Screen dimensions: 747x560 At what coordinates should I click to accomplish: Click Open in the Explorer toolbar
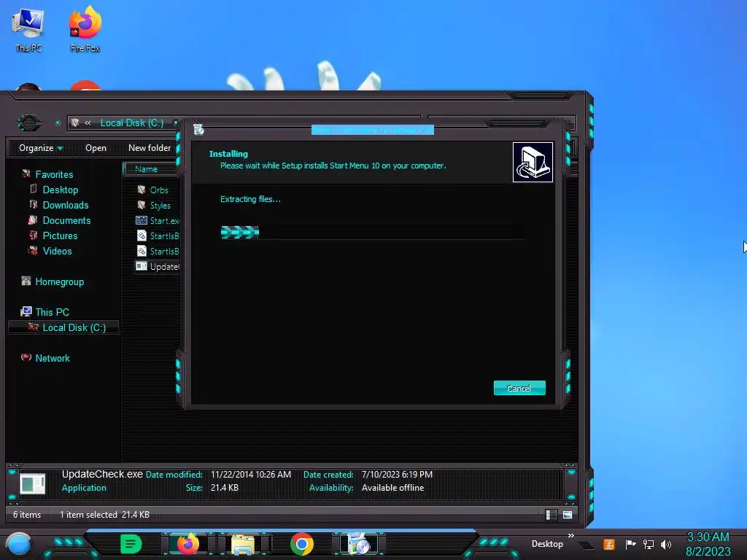96,148
